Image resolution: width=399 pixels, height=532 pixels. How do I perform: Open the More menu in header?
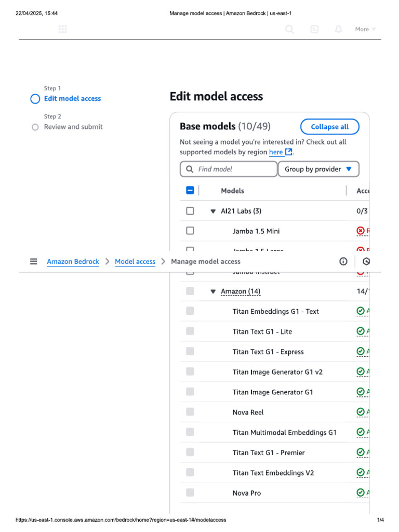(x=365, y=30)
